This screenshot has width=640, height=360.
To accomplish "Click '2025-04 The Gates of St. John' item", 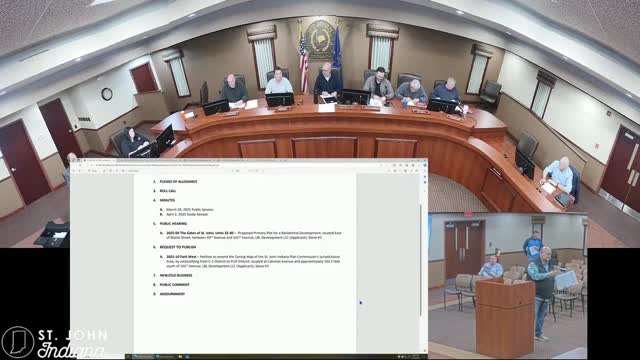I will point(253,235).
